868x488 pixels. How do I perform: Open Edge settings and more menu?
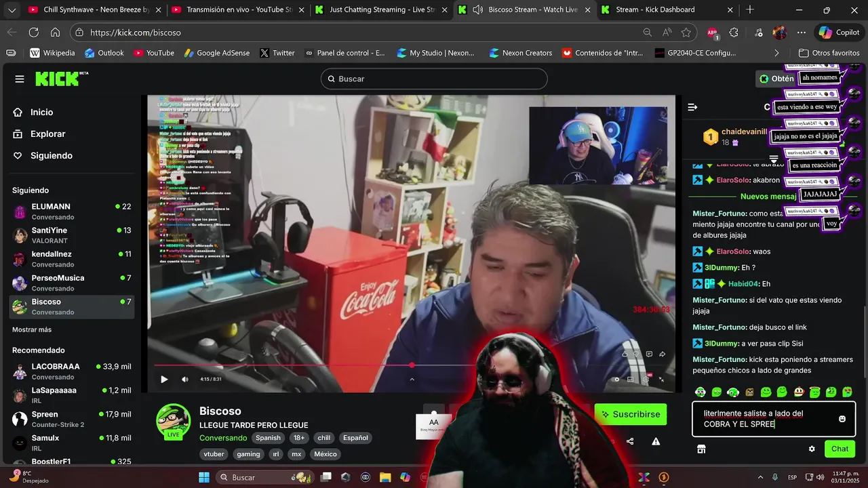pos(802,32)
